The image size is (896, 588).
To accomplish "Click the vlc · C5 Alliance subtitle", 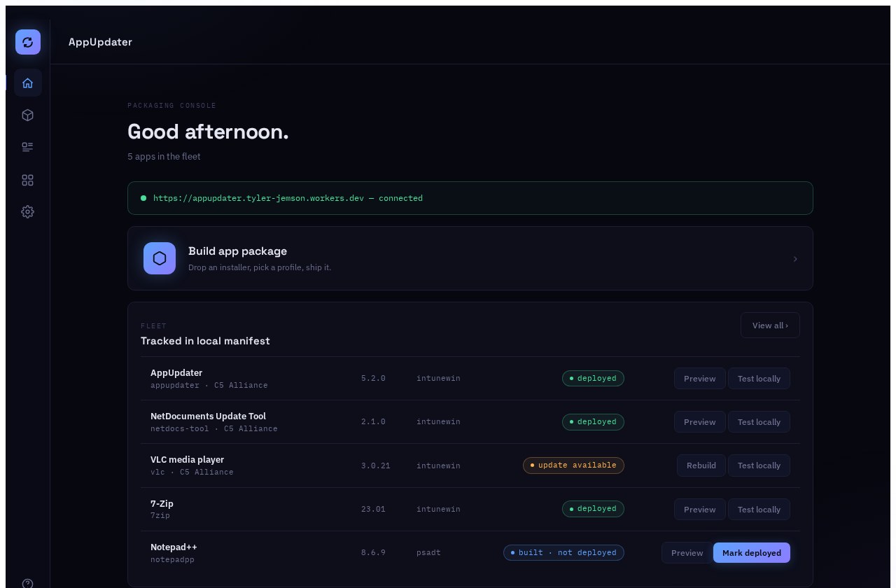I will tap(192, 472).
